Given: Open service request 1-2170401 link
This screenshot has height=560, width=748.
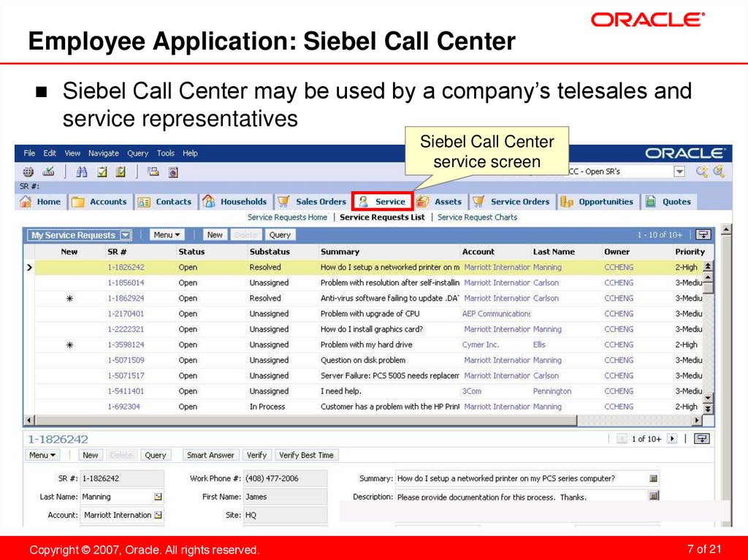Looking at the screenshot, I should click(x=126, y=313).
